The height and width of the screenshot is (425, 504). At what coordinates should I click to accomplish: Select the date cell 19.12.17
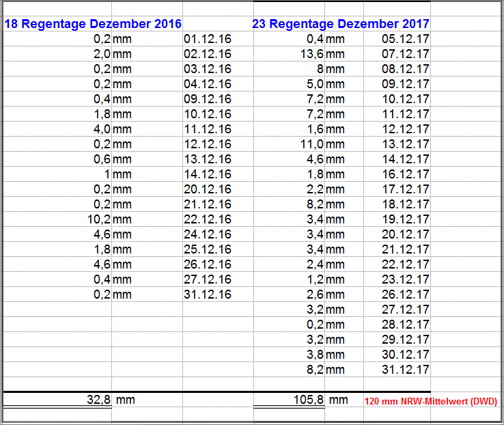(x=406, y=219)
